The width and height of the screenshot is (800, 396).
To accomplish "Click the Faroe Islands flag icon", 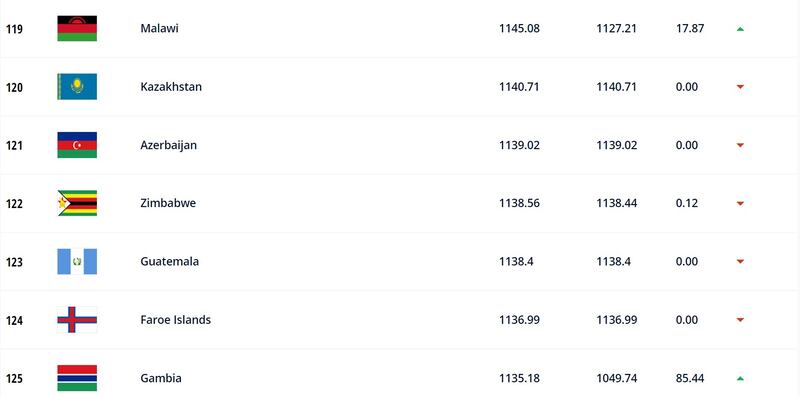I will [x=77, y=319].
